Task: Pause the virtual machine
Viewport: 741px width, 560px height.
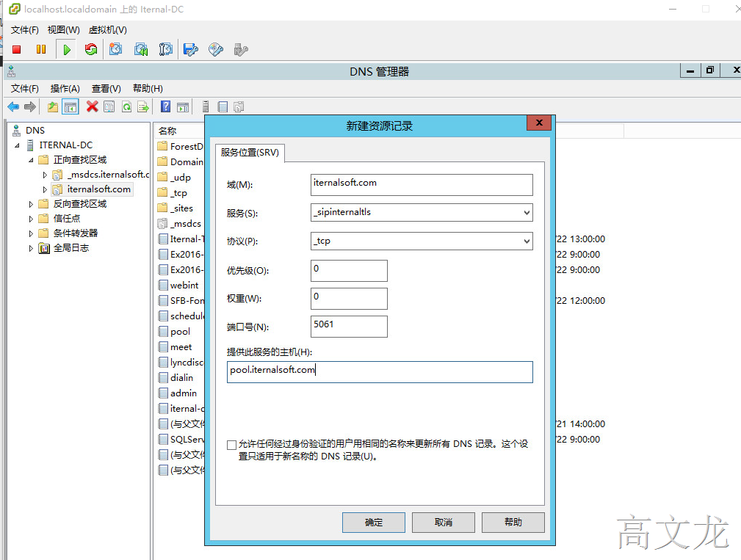Action: pyautogui.click(x=41, y=49)
